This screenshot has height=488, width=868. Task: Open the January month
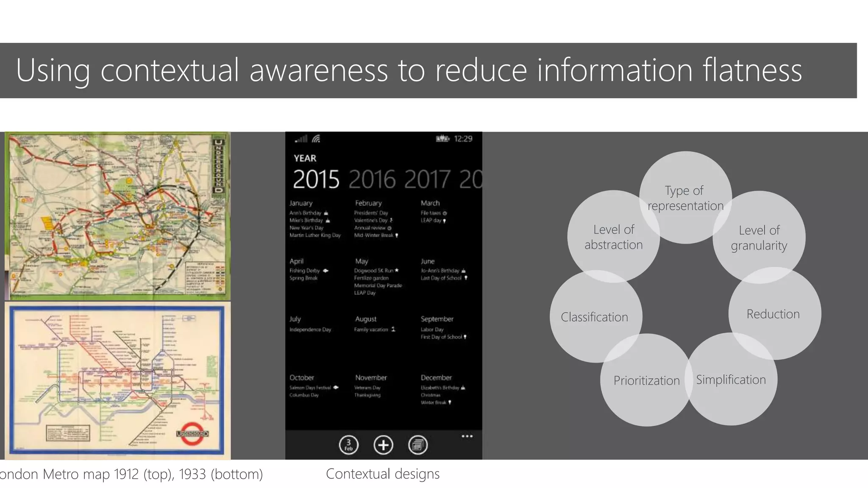click(x=301, y=203)
